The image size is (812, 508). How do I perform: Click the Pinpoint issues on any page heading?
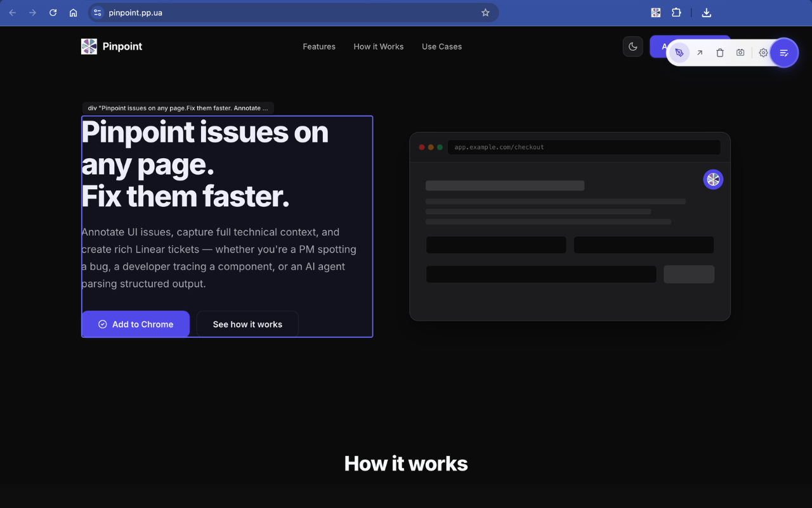click(x=205, y=164)
